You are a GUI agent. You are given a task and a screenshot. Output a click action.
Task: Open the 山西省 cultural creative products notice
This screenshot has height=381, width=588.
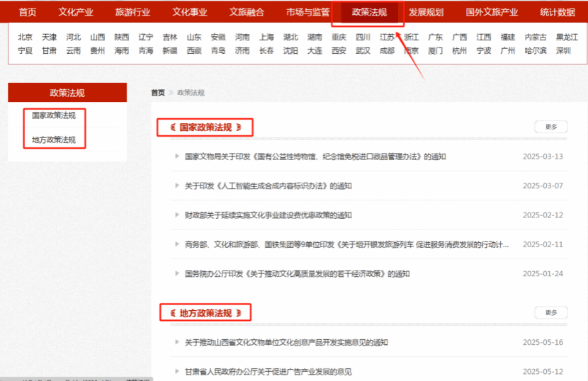[x=286, y=343]
